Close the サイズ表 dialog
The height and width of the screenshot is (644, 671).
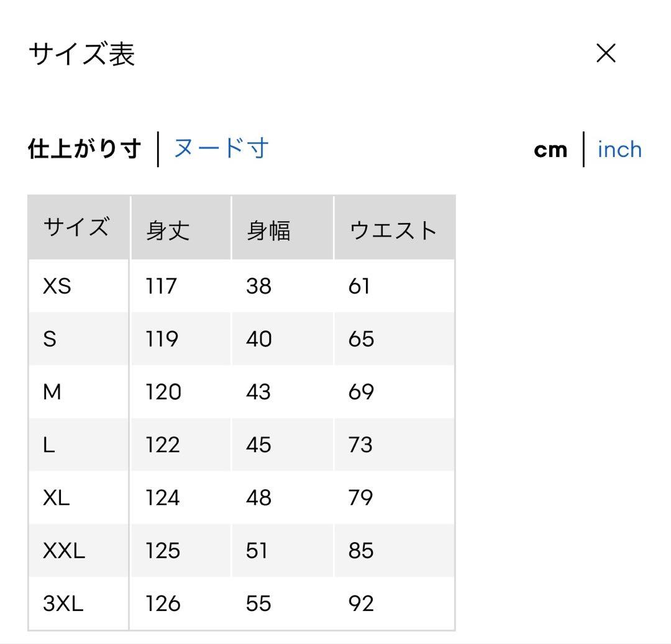606,53
